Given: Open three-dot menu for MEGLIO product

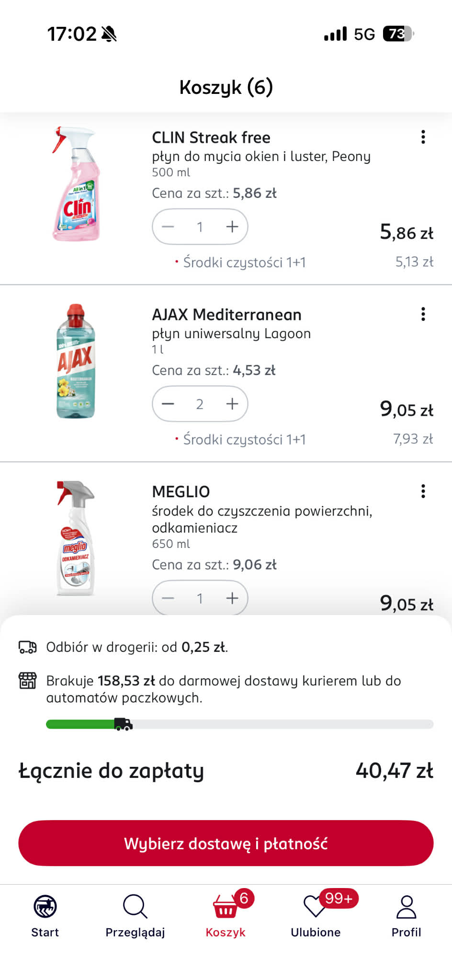Looking at the screenshot, I should (x=423, y=491).
